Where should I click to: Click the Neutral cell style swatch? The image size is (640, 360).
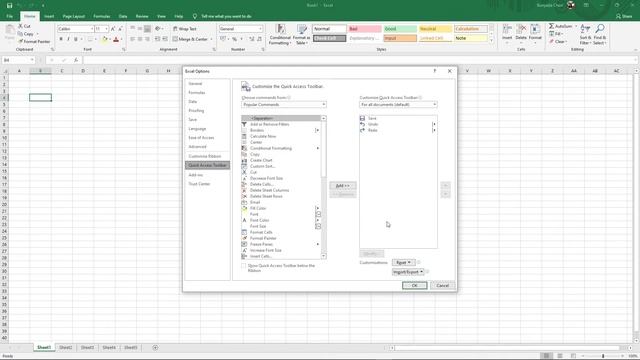coord(435,29)
